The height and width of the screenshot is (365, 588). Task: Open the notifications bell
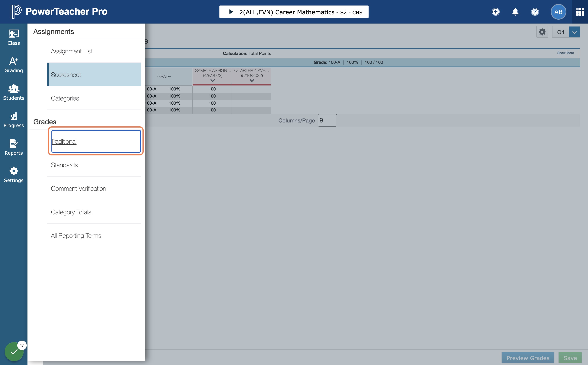click(515, 12)
